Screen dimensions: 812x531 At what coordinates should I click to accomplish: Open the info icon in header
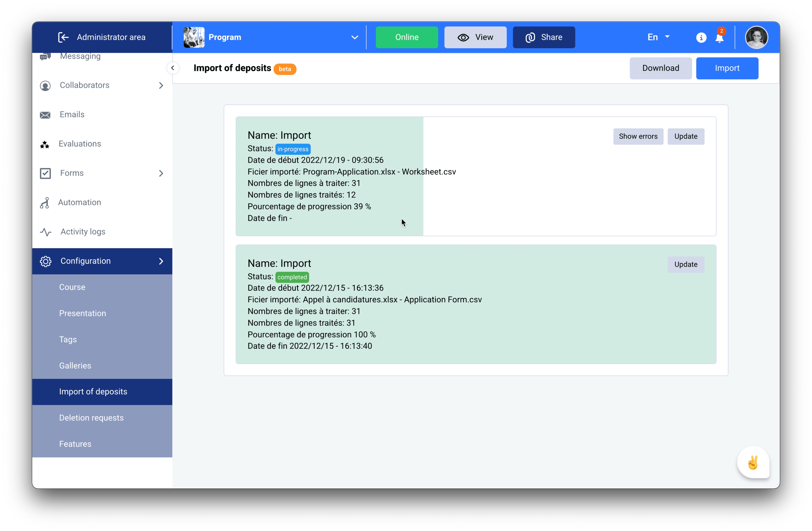[x=701, y=38]
